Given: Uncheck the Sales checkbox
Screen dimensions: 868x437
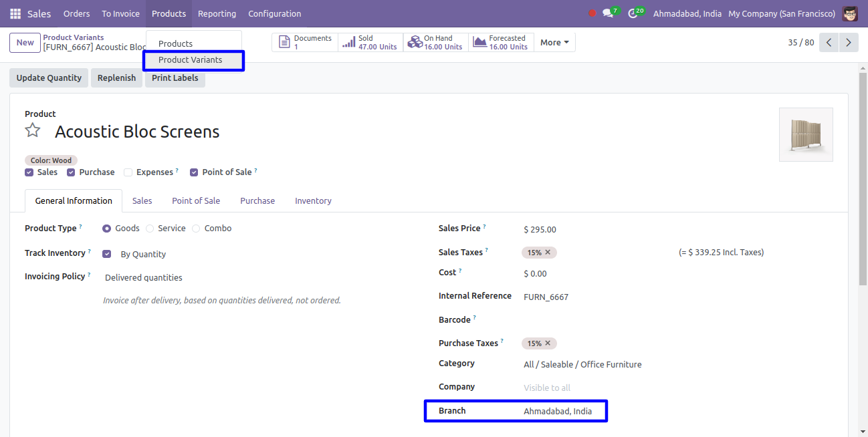Looking at the screenshot, I should pyautogui.click(x=29, y=172).
